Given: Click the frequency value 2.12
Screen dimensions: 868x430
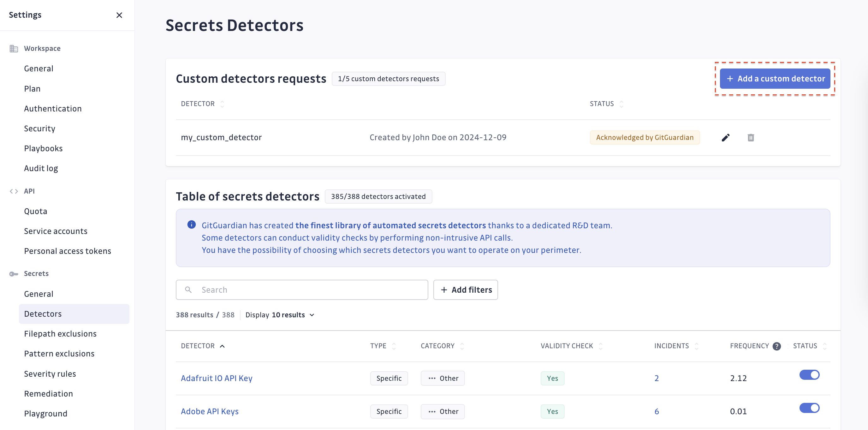Looking at the screenshot, I should [x=738, y=378].
